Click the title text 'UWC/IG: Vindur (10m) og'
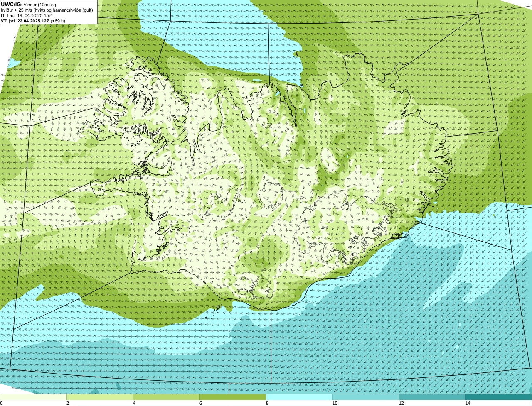Viewport: 532px width, 406px height. tap(29, 4)
